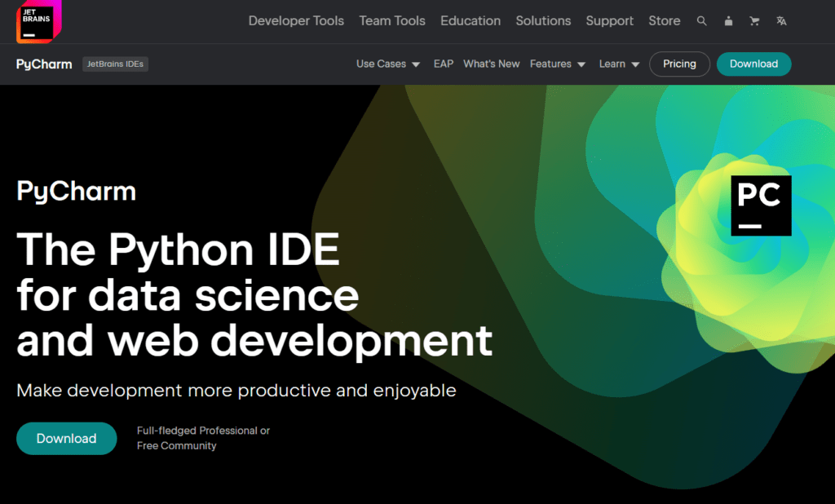The width and height of the screenshot is (835, 504).
Task: Visit the What's New link
Action: (x=491, y=64)
